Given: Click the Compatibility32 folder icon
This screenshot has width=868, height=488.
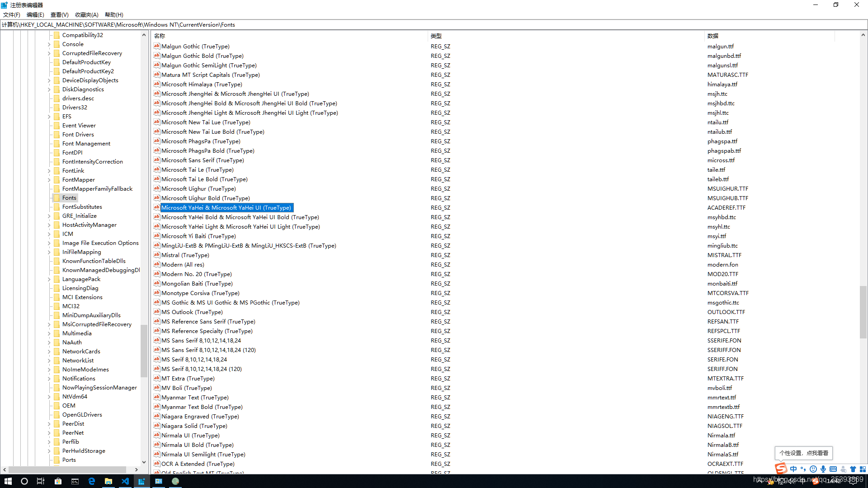Looking at the screenshot, I should (57, 35).
